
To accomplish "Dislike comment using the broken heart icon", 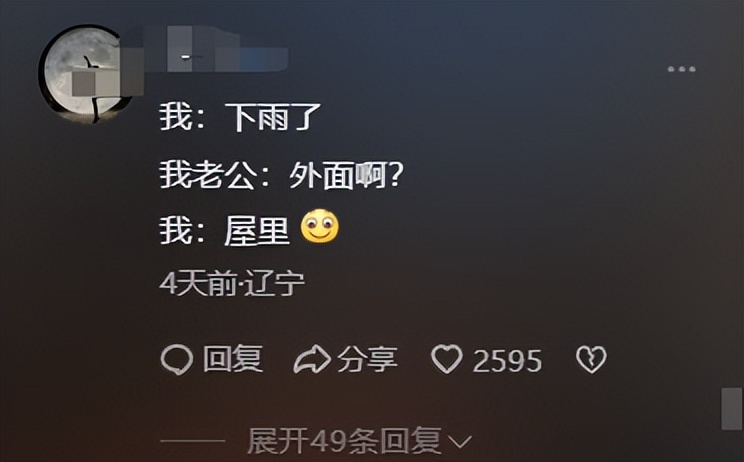I will (591, 360).
